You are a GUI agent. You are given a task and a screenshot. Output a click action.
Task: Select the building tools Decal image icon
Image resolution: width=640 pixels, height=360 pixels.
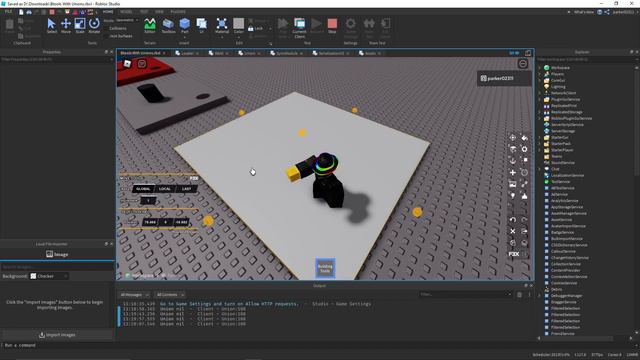click(x=513, y=184)
